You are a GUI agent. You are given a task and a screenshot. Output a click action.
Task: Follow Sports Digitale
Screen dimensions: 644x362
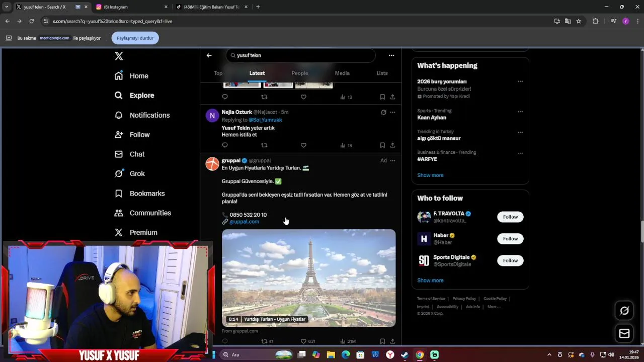pos(510,260)
